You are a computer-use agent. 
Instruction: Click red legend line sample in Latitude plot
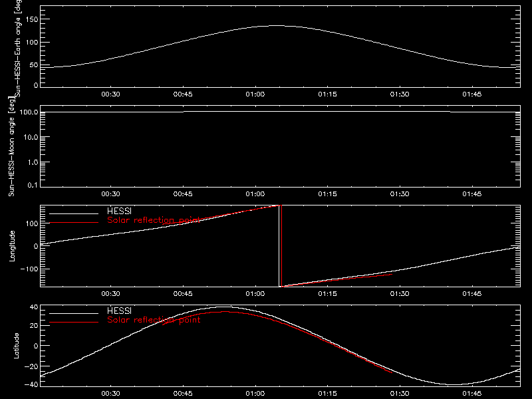tap(74, 323)
